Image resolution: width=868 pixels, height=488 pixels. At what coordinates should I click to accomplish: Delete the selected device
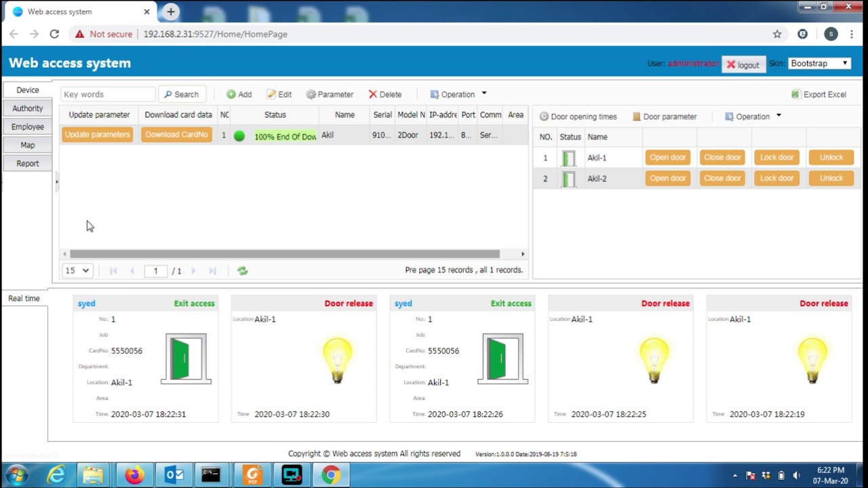click(x=385, y=94)
